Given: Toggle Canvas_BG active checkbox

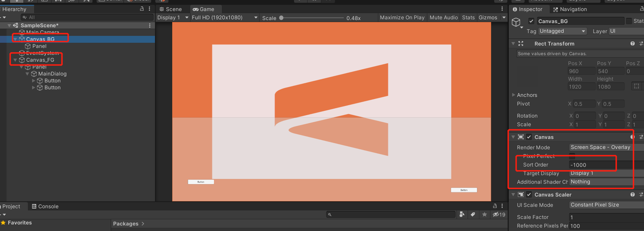Looking at the screenshot, I should coord(531,21).
